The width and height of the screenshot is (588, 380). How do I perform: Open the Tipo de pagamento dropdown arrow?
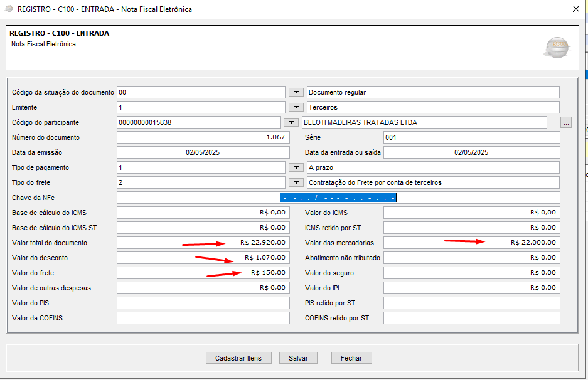point(296,167)
